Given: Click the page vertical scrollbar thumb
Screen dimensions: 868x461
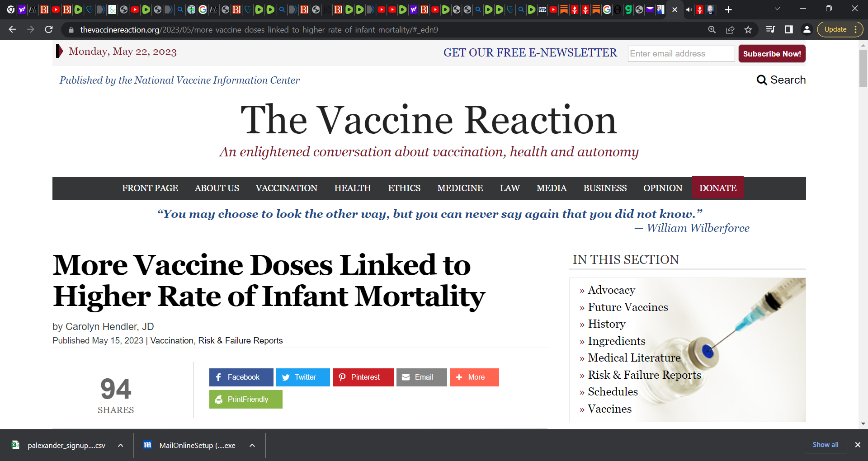Looking at the screenshot, I should coord(863,68).
